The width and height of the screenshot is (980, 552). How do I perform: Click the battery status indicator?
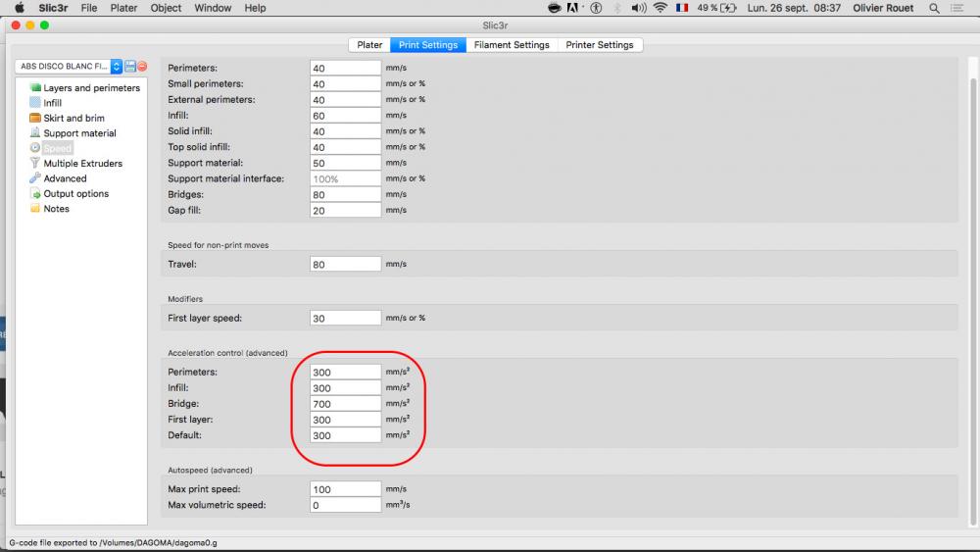(x=717, y=8)
